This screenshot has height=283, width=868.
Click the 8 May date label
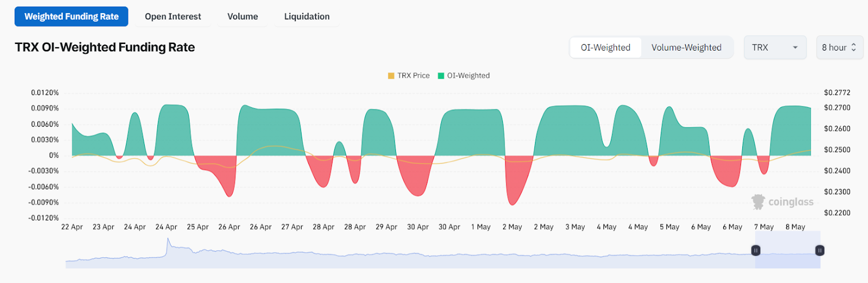[795, 227]
